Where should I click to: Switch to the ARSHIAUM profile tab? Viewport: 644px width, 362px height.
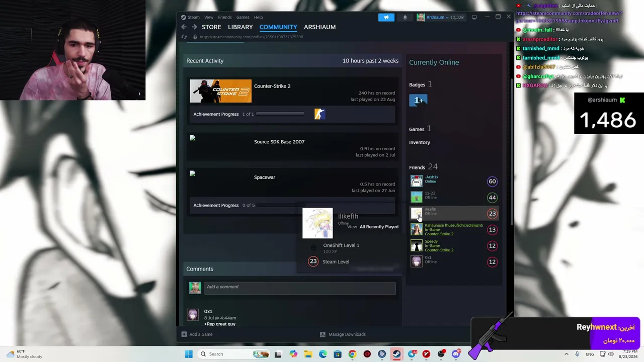(319, 27)
